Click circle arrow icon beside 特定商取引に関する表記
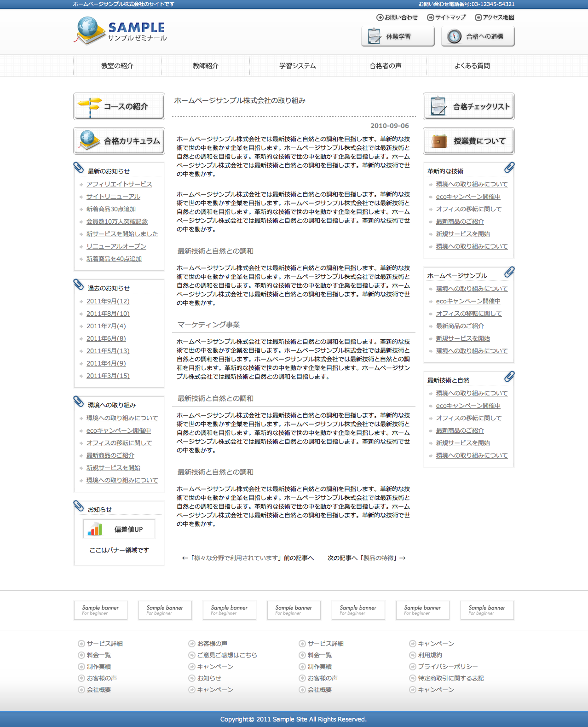588x727 pixels. [x=413, y=678]
